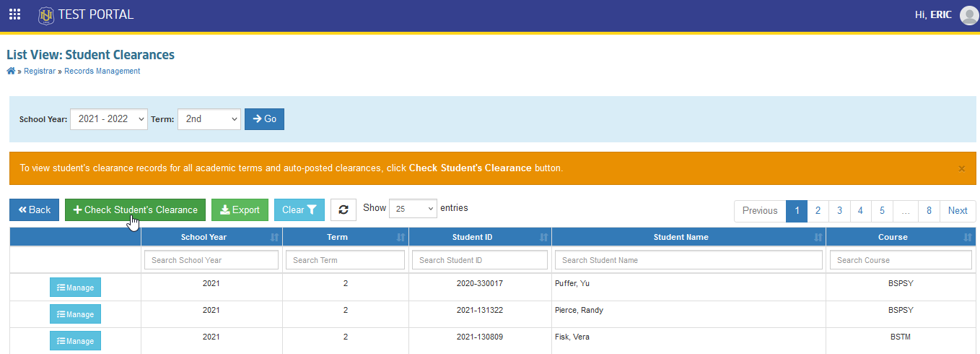
Task: Manage clearance for Pierce, Randy
Action: click(x=75, y=314)
